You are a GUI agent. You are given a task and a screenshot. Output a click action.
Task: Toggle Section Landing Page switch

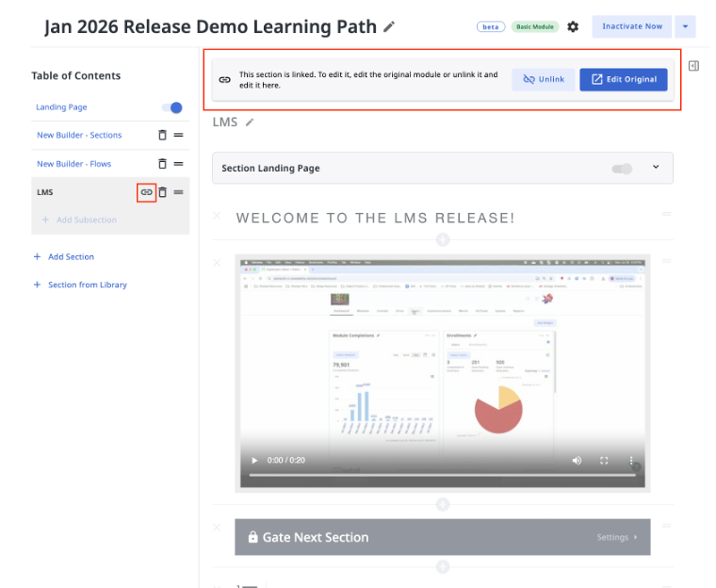coord(622,169)
